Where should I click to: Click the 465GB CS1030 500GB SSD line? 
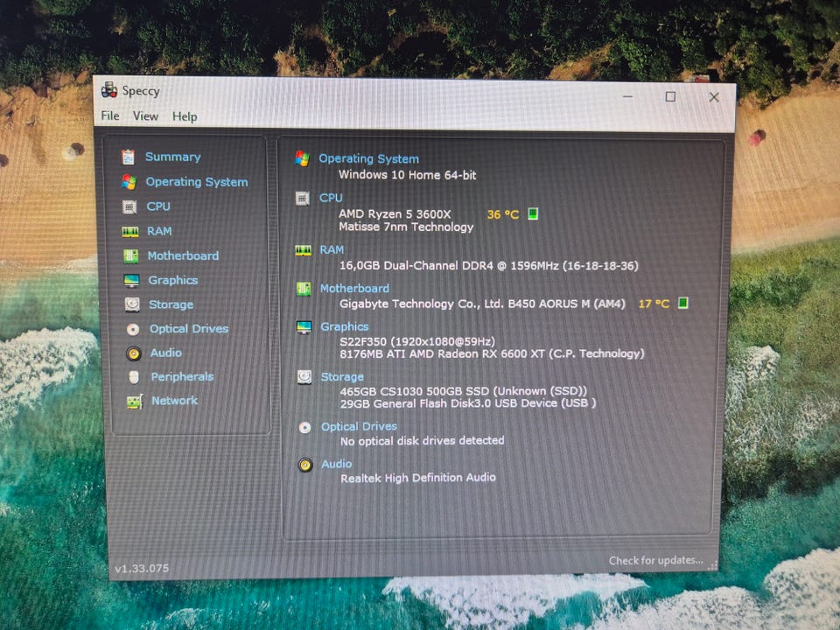click(464, 391)
